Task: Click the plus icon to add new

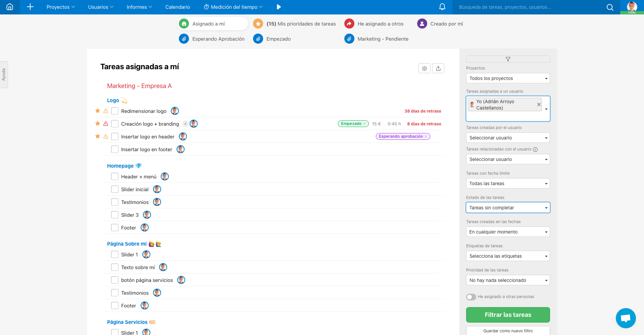Action: click(30, 7)
